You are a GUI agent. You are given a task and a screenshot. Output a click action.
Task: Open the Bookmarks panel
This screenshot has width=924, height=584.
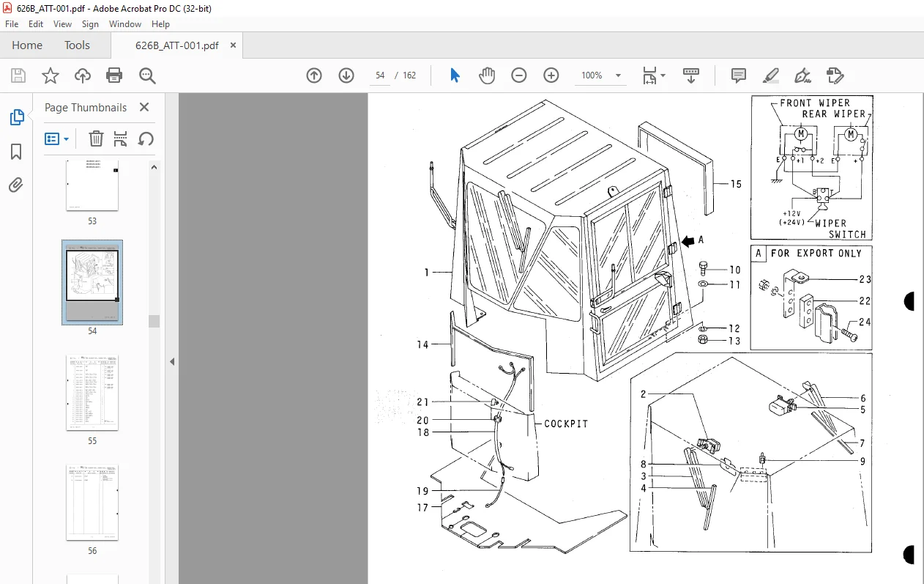[x=16, y=152]
